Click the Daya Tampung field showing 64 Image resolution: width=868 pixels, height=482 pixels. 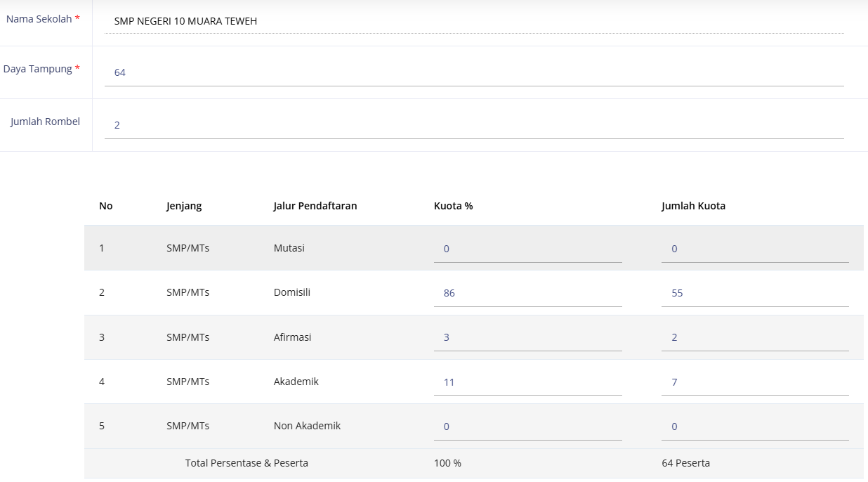pyautogui.click(x=474, y=72)
